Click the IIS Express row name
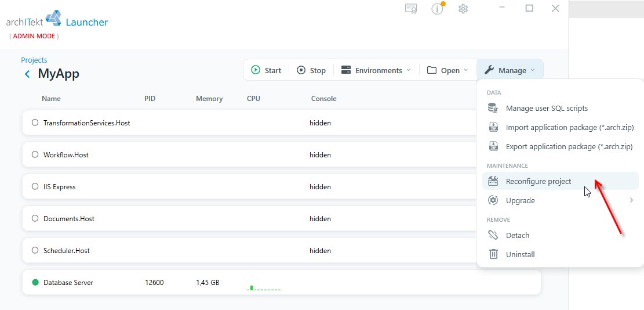Viewport: 644px width, 310px height. (59, 187)
